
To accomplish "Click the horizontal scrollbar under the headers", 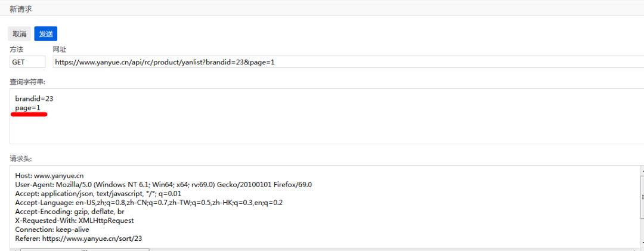I will (83, 249).
